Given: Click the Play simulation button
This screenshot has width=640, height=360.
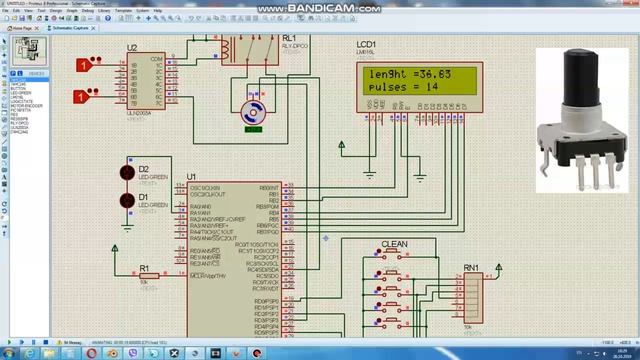Looking at the screenshot, I should click(9, 342).
